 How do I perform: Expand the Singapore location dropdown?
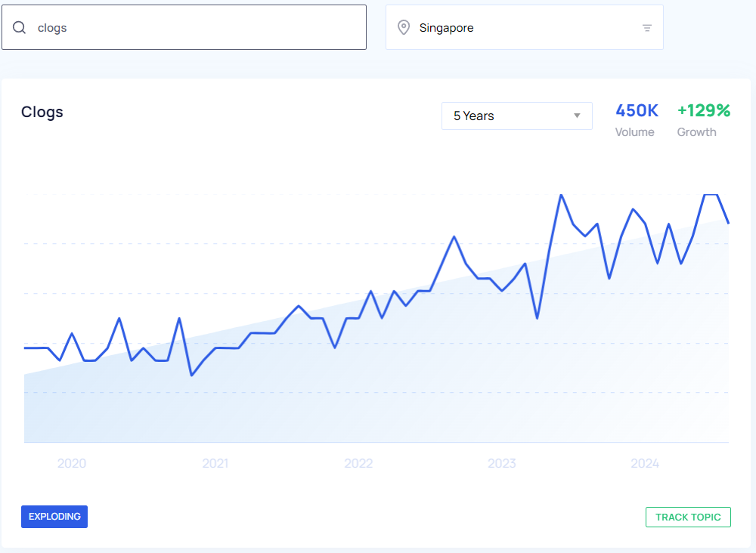pos(524,28)
